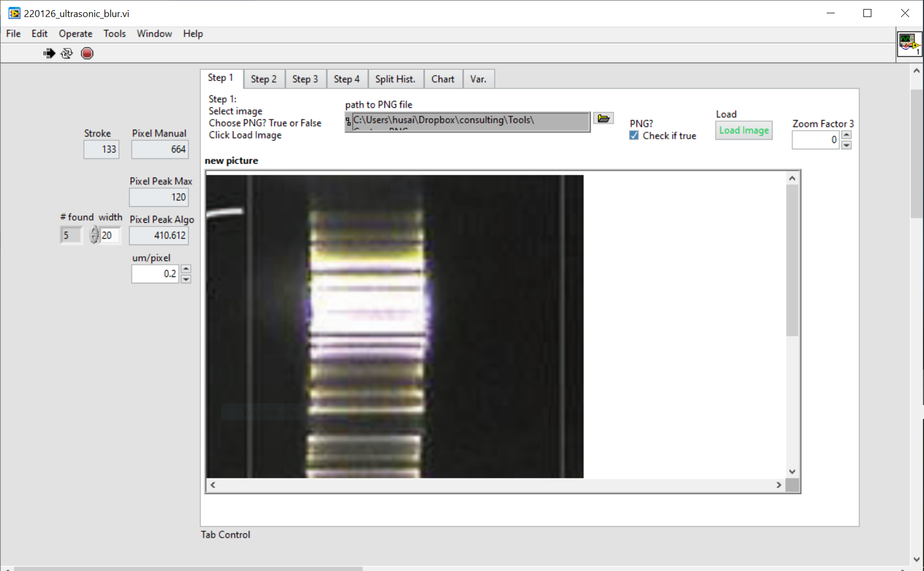
Task: Switch to the Split Hist. tab
Action: 395,79
